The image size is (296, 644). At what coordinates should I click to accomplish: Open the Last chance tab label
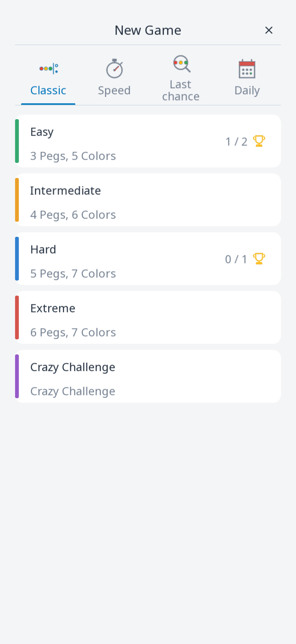181,90
